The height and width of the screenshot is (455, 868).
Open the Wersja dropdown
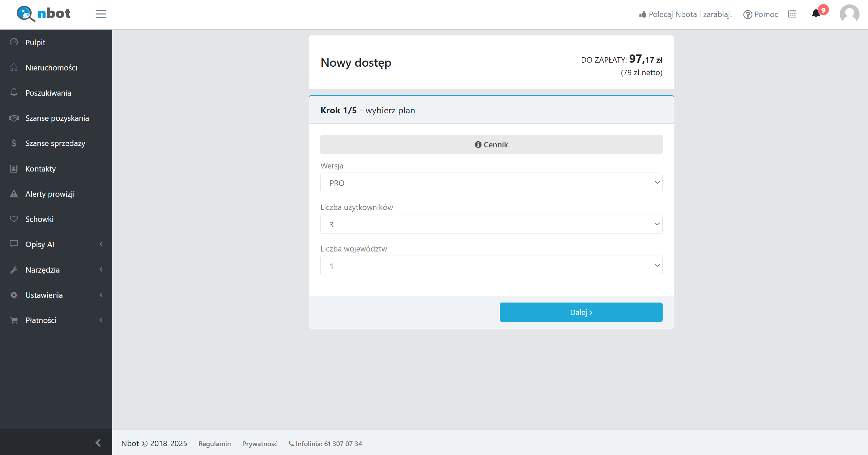(x=491, y=183)
